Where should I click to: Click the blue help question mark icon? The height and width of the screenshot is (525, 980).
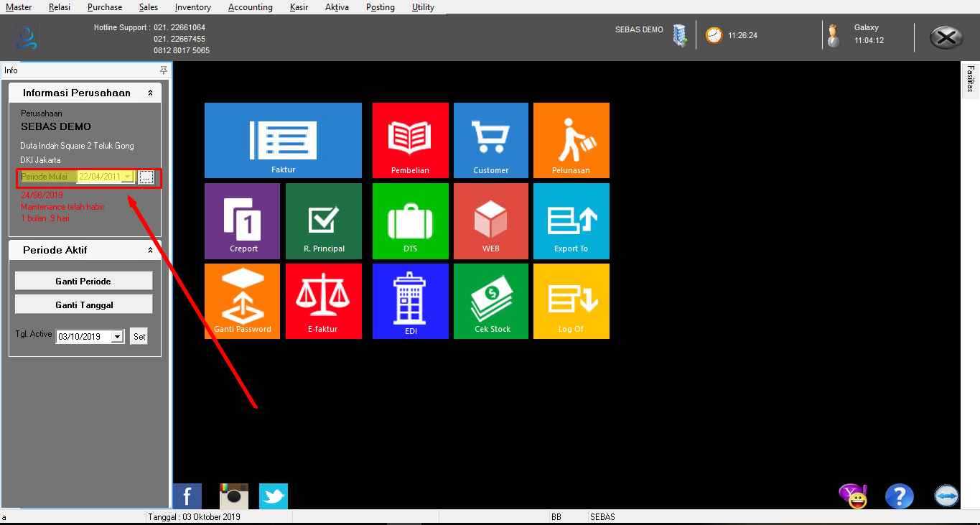899,496
